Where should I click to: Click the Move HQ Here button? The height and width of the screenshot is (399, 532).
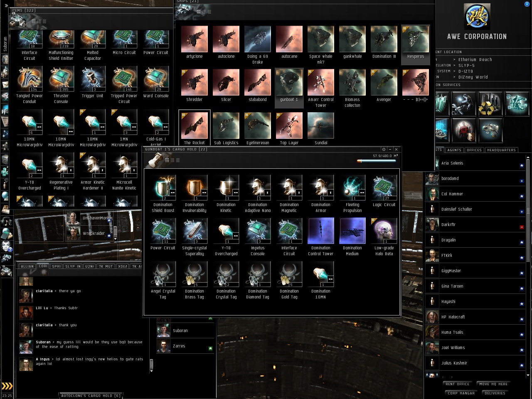[493, 384]
